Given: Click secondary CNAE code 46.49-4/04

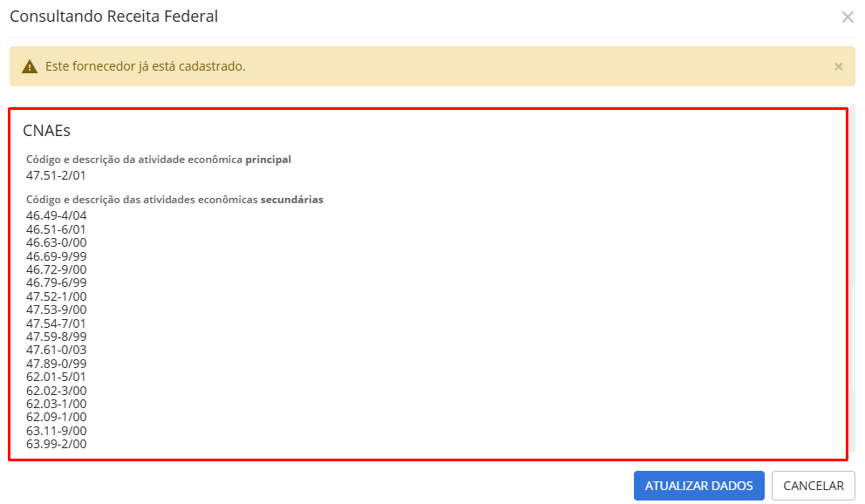Looking at the screenshot, I should click(57, 215).
